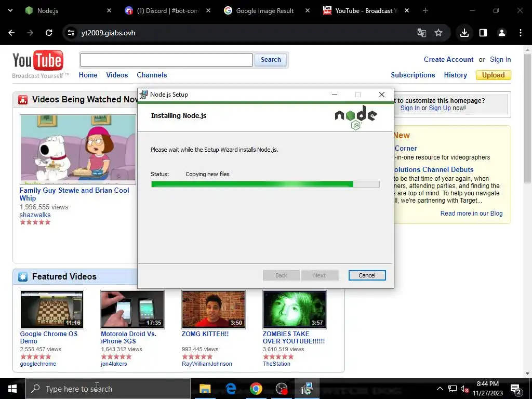Open the tab search chevron

10,10
